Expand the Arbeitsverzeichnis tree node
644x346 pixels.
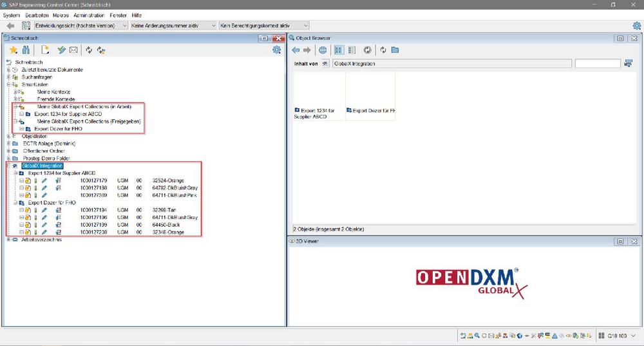[x=8, y=240]
